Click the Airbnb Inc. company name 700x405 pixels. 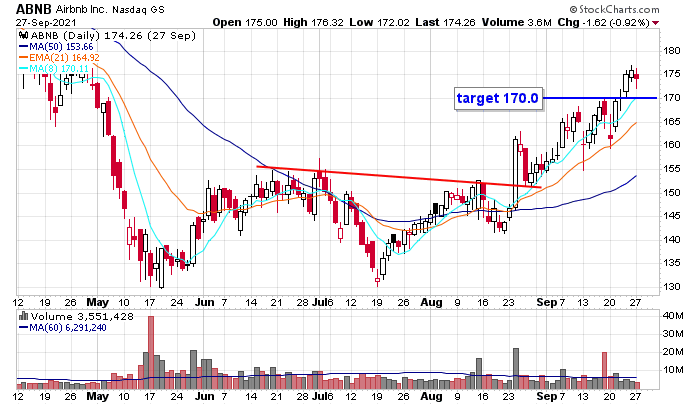tap(82, 9)
